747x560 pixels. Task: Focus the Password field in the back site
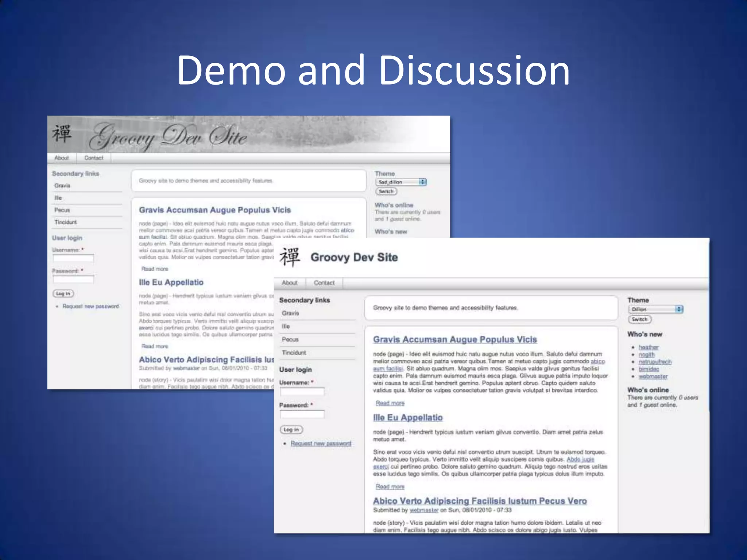point(73,280)
